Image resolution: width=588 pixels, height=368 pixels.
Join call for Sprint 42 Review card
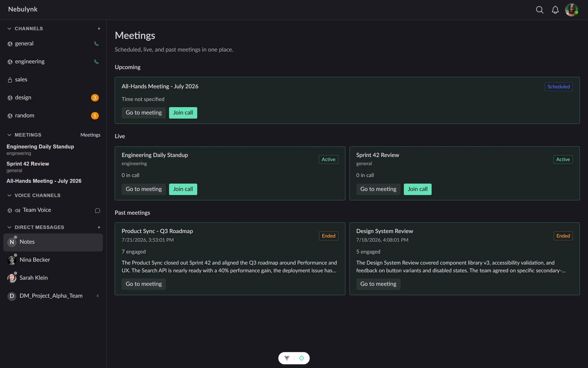pos(418,189)
